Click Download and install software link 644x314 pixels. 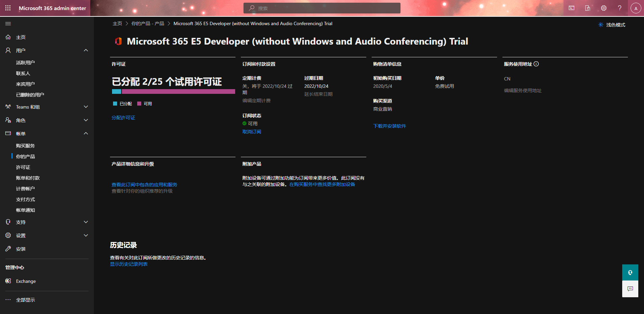[x=389, y=126]
